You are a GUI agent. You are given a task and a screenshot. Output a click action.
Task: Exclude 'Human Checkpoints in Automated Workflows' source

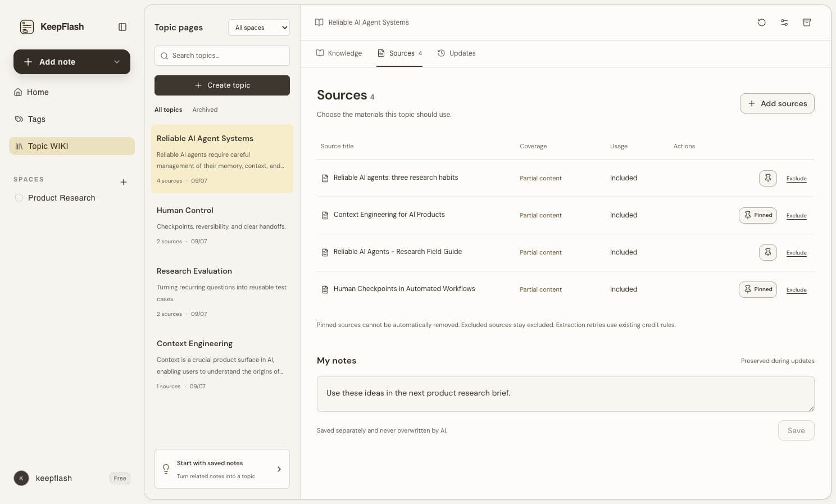[x=797, y=290]
